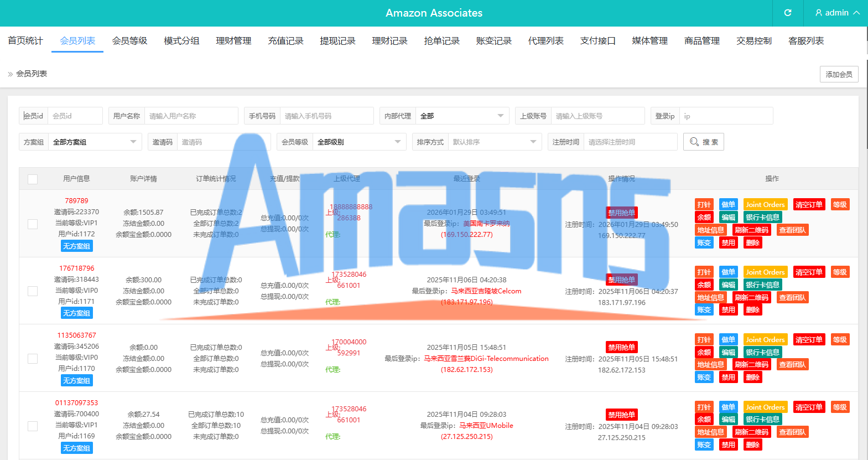Viewport: 868px width, 460px height.
Task: Expand the 方案组 dropdown
Action: click(x=95, y=142)
